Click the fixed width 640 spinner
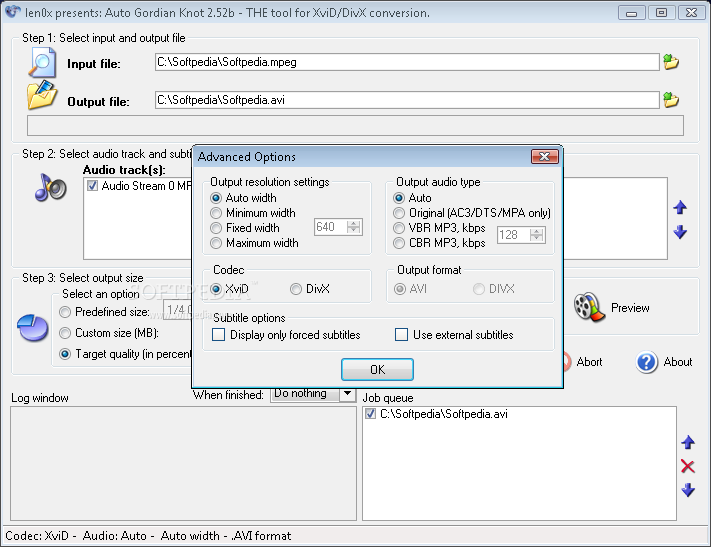 click(x=353, y=227)
